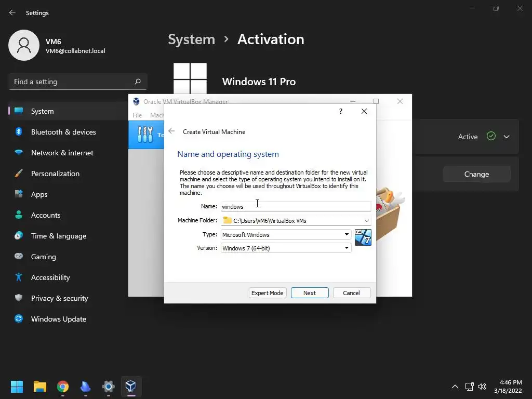Click the Privacy & security label

click(x=60, y=298)
